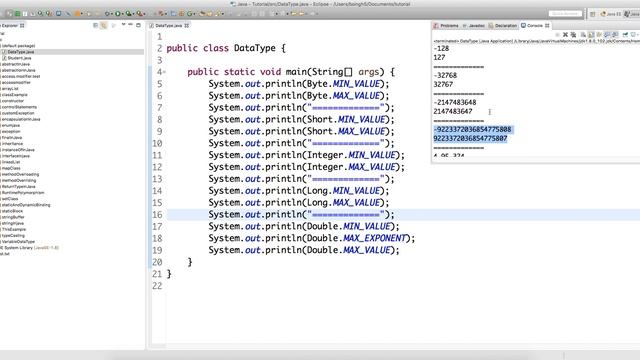Minimize the Package Explorer panel
This screenshot has height=360, width=640.
131,24
